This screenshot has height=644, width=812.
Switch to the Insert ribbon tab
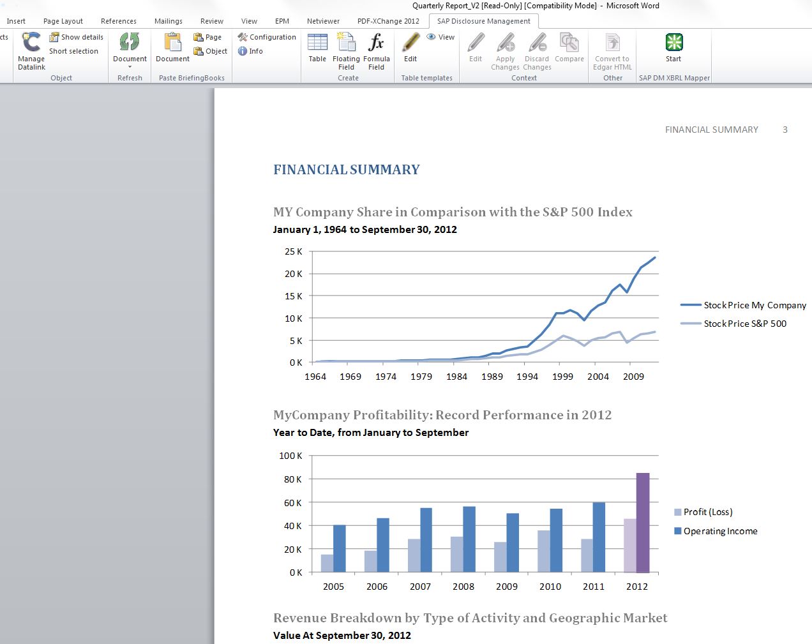coord(16,21)
